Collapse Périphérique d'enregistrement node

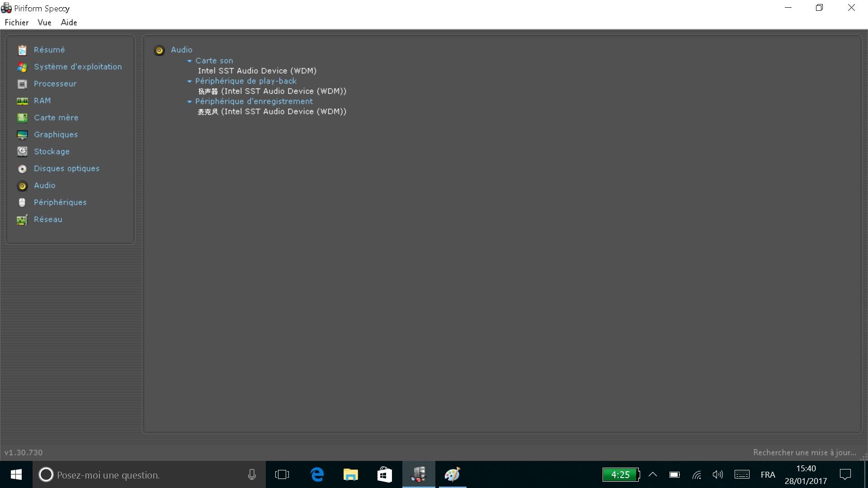(189, 102)
